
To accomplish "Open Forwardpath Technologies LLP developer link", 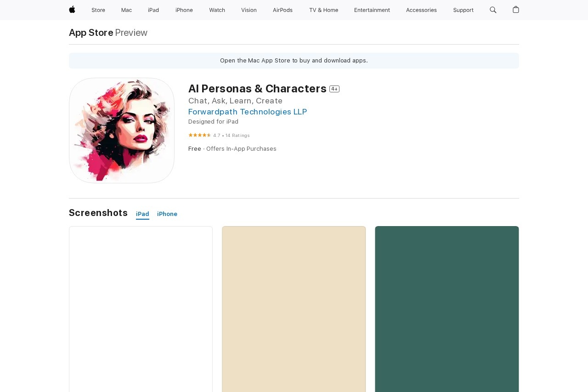I will click(248, 112).
